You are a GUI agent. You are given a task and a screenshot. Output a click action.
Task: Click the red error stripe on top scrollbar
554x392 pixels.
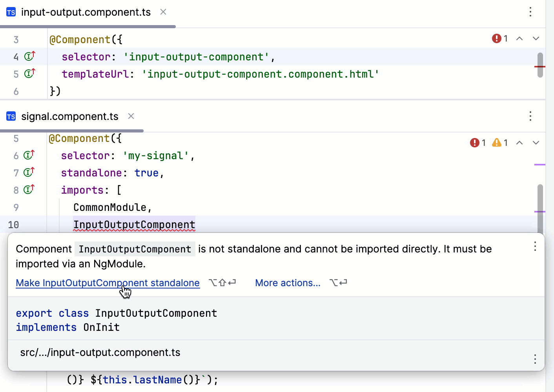540,67
